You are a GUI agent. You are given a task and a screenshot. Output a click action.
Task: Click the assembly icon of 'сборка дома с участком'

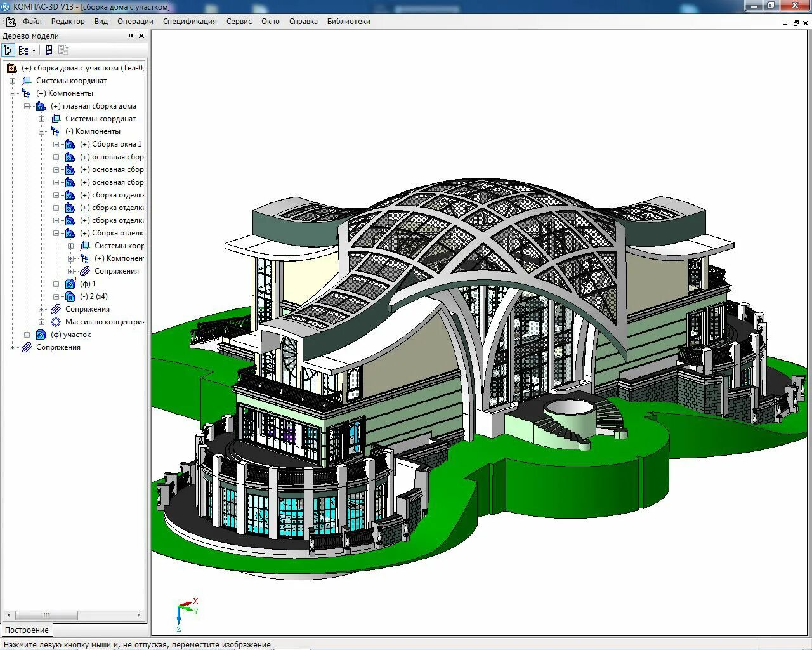[11, 68]
